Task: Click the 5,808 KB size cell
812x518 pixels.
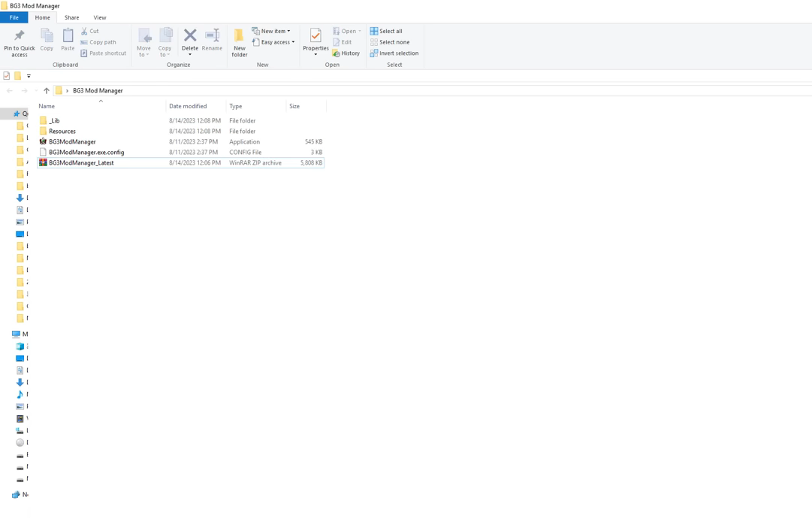Action: [x=311, y=163]
